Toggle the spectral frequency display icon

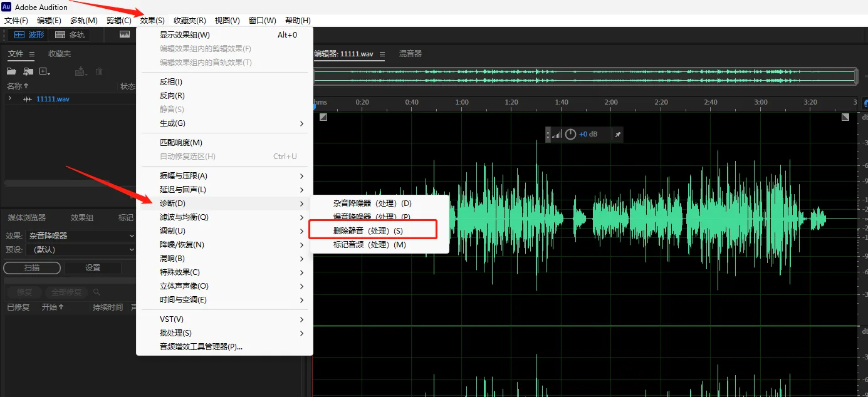point(125,34)
